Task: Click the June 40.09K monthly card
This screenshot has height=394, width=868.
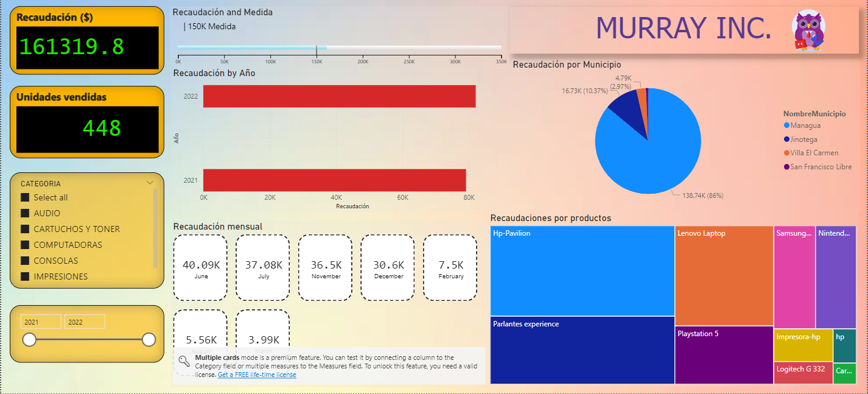Action: [200, 266]
